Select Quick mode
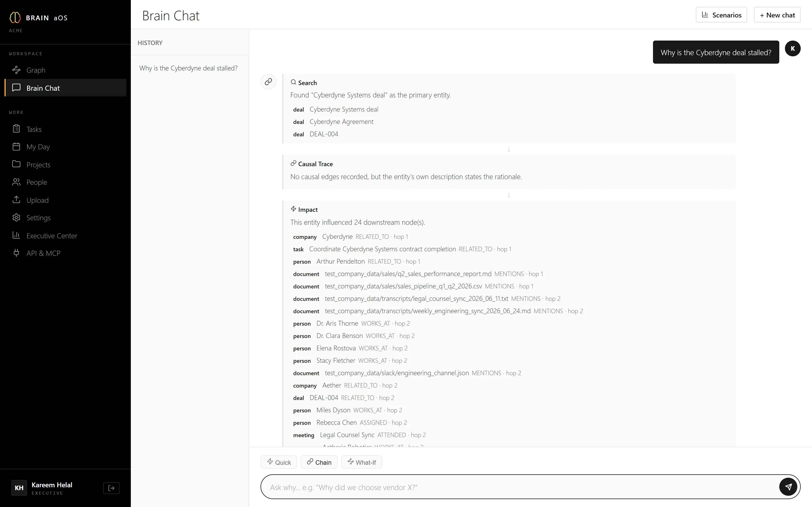This screenshot has width=812, height=507. pyautogui.click(x=279, y=462)
